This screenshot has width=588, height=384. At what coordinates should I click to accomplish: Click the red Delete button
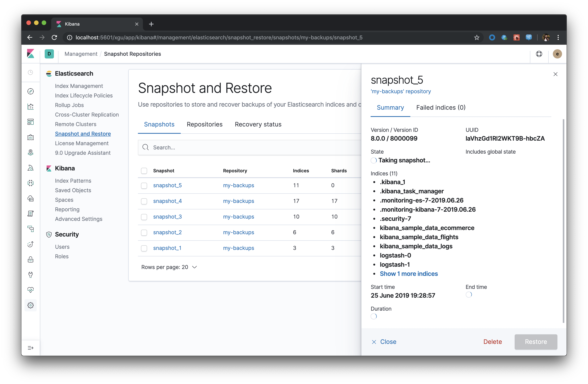click(492, 342)
